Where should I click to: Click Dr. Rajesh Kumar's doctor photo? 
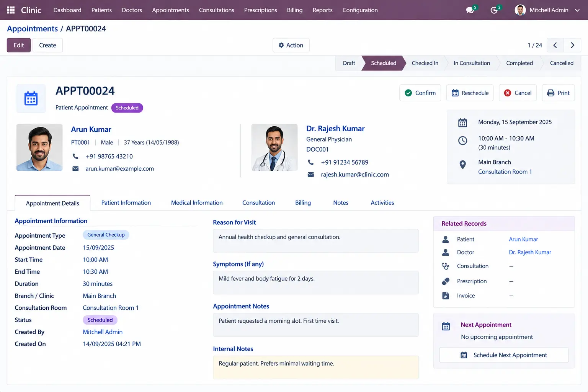274,147
